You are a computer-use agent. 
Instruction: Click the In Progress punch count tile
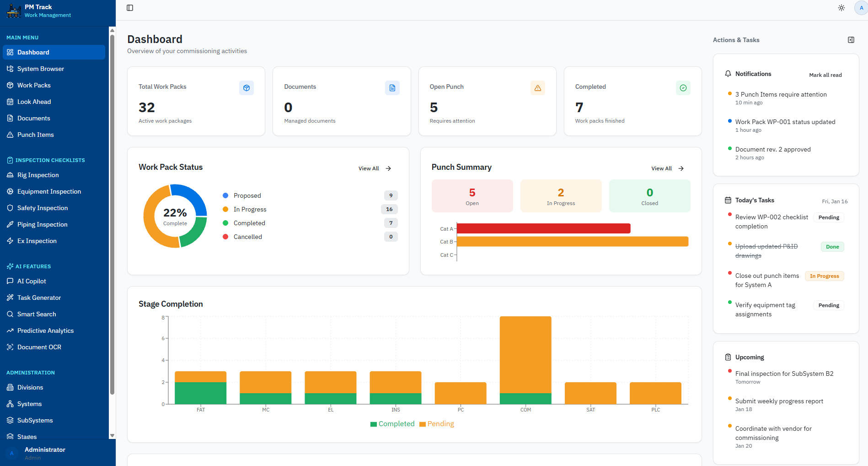tap(561, 196)
